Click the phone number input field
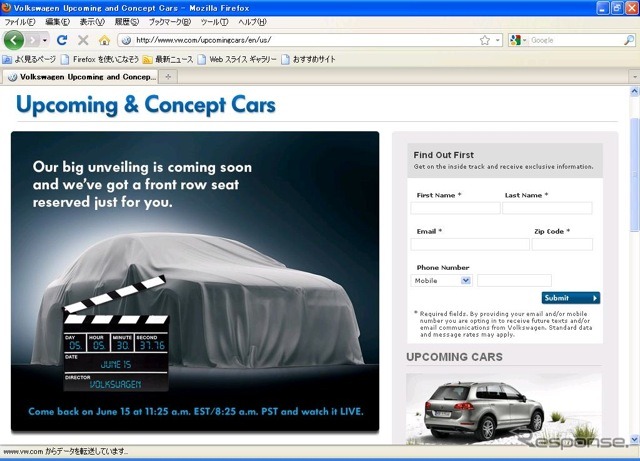640x461 pixels. (x=514, y=281)
